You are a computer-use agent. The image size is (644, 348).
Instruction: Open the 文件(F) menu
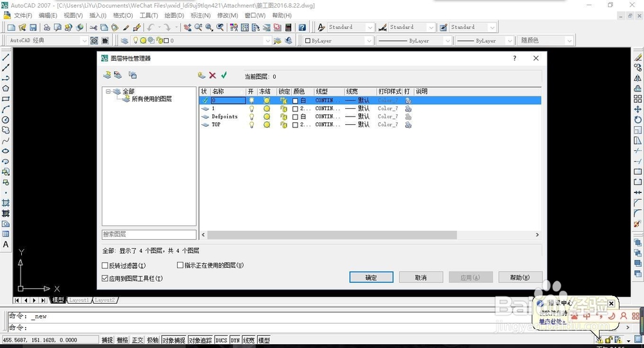[x=23, y=15]
